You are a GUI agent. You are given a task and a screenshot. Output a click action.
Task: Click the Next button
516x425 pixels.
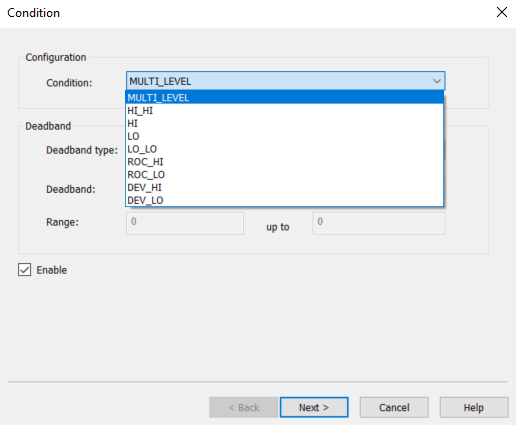pyautogui.click(x=314, y=407)
